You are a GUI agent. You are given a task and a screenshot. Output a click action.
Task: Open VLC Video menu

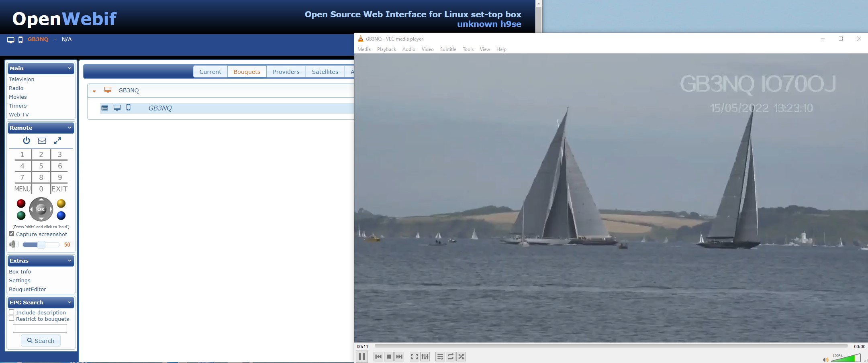[428, 49]
